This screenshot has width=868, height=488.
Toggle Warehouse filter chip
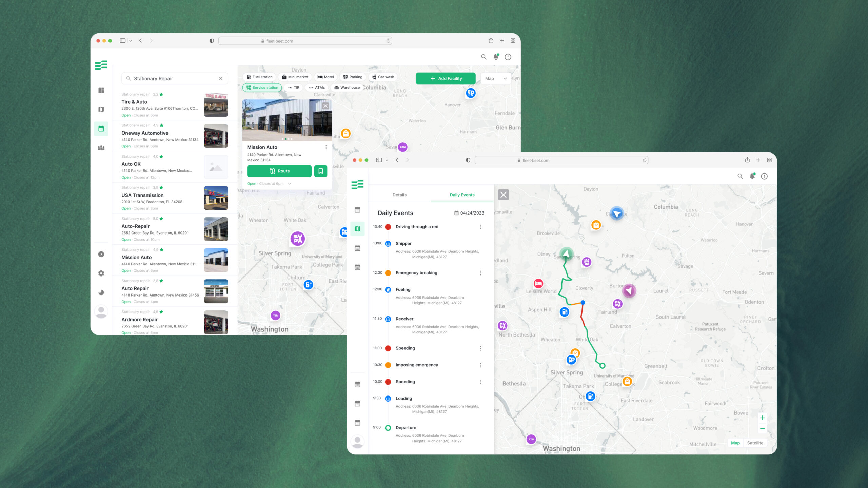(x=347, y=88)
